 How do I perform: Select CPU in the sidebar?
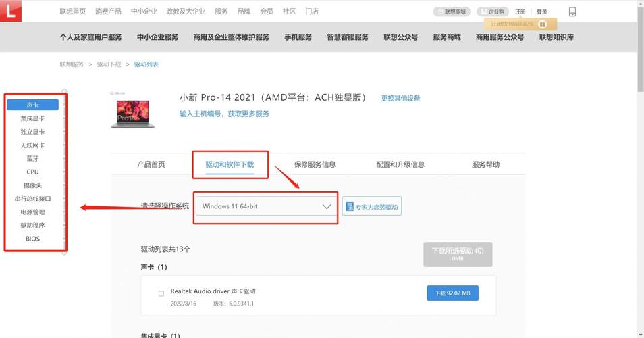tap(32, 172)
